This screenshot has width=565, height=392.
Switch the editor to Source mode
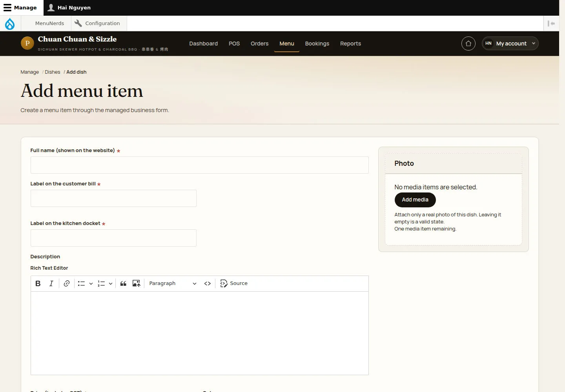point(234,283)
